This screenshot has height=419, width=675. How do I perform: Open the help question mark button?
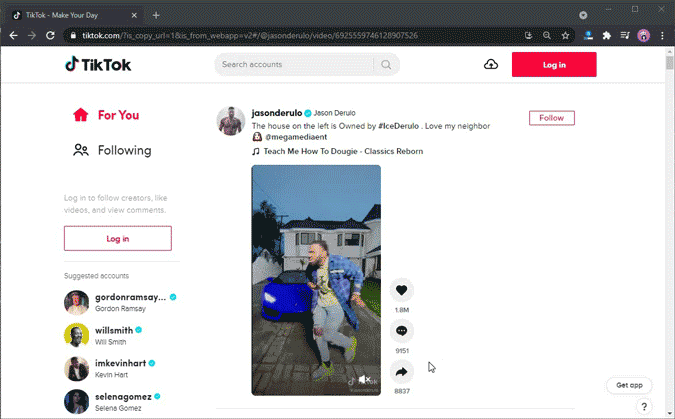[x=644, y=407]
